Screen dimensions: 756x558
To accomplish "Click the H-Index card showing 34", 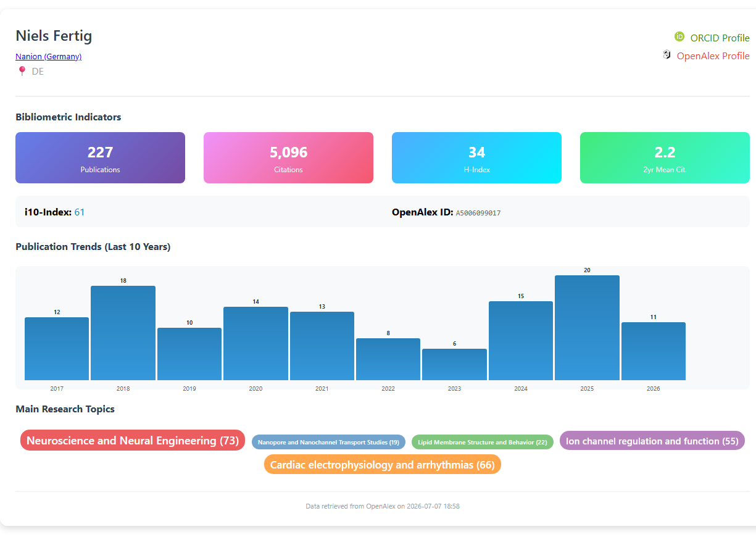I will click(x=476, y=158).
